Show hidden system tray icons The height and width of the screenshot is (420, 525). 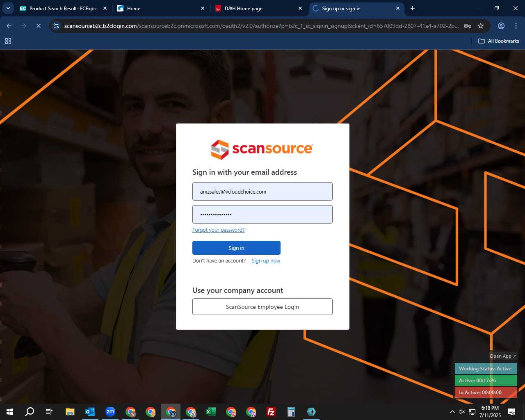point(452,412)
